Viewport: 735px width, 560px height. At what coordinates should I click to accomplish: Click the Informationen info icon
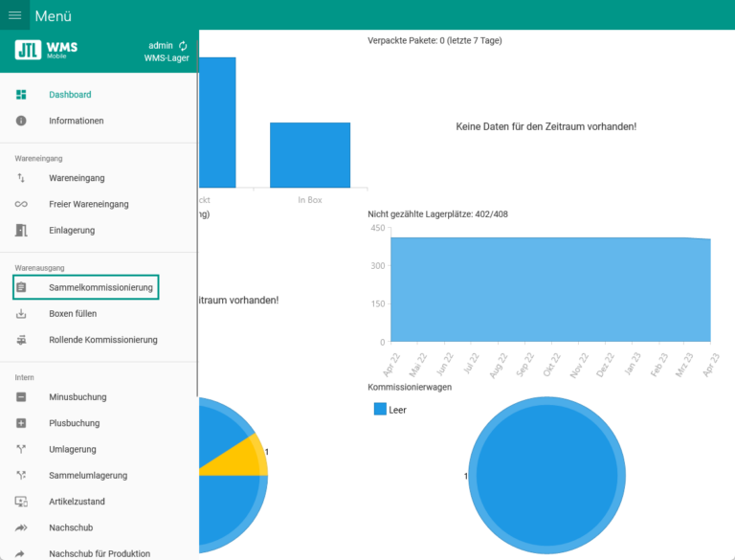coord(21,121)
